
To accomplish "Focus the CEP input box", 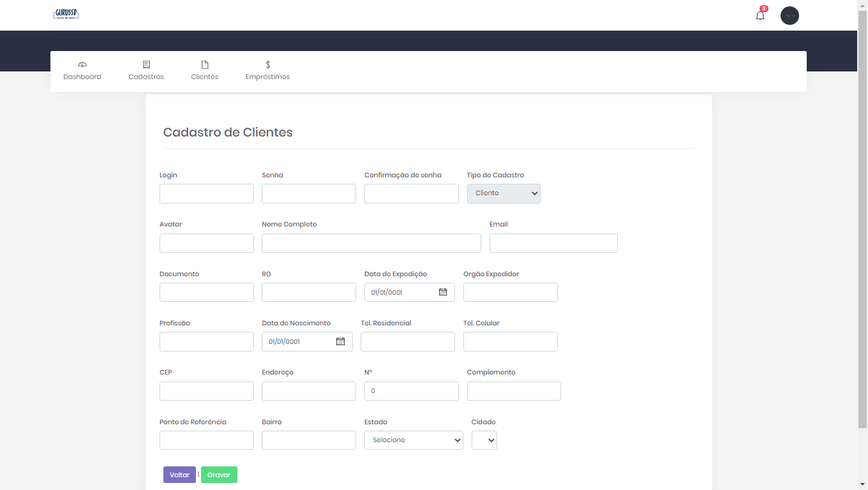I will coord(207,391).
